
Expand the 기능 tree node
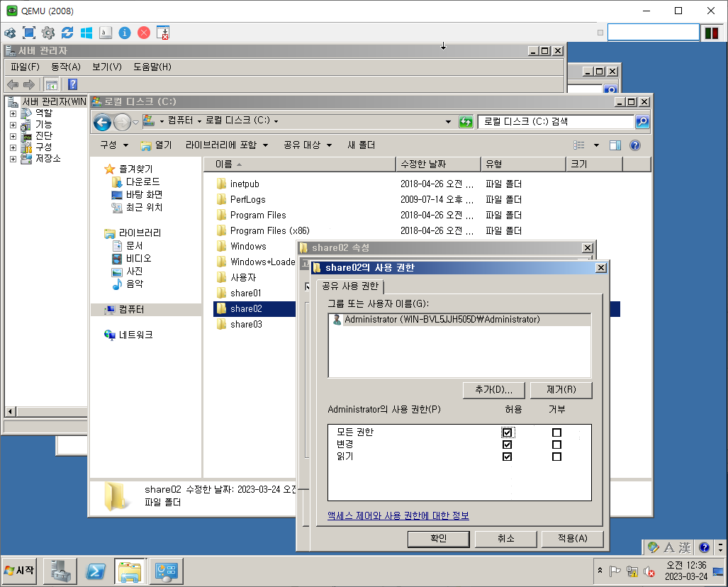click(x=13, y=125)
